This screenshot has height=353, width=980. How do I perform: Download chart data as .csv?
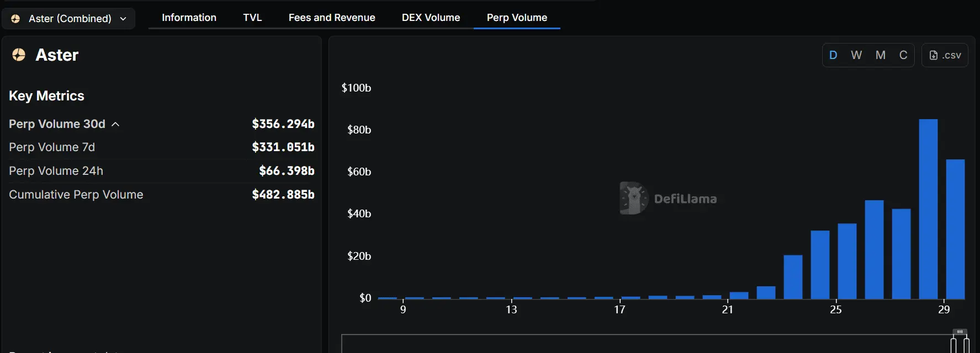click(x=945, y=55)
